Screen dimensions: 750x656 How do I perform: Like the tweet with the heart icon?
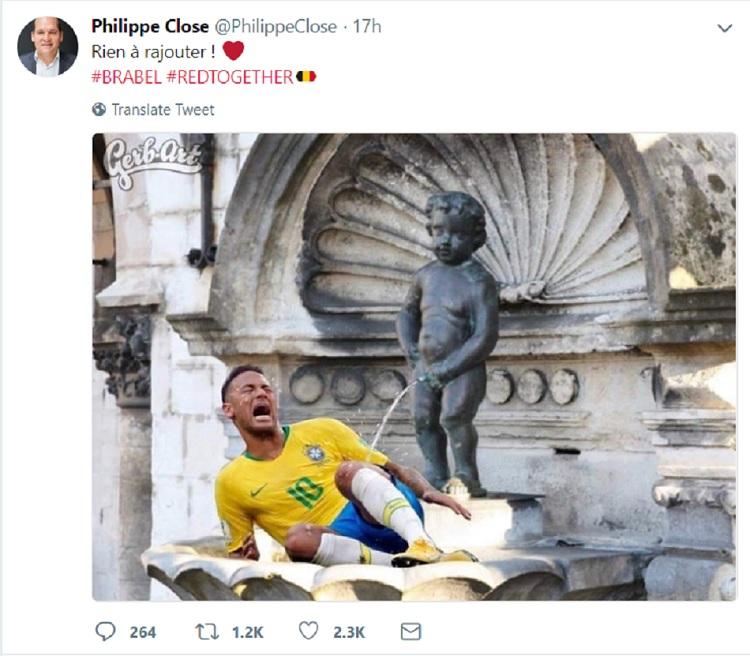pos(309,632)
